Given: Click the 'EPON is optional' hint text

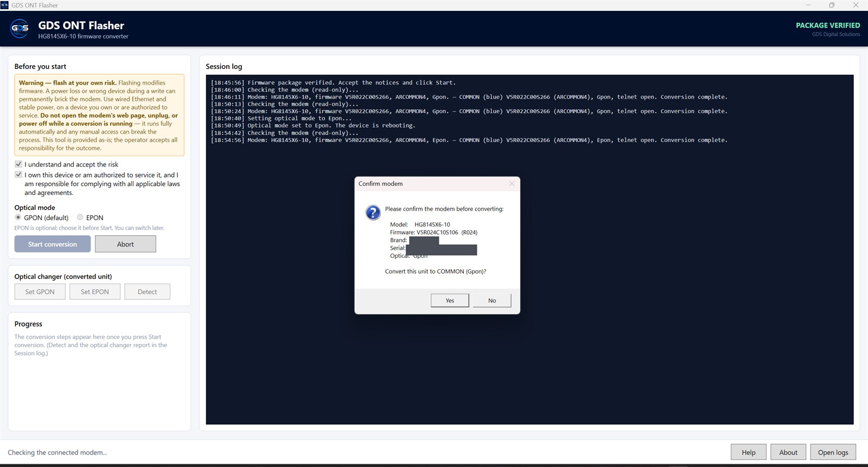Looking at the screenshot, I should tap(90, 228).
